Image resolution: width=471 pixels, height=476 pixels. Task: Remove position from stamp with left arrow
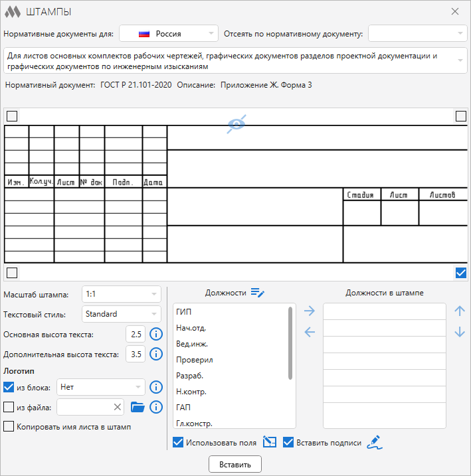pos(310,332)
